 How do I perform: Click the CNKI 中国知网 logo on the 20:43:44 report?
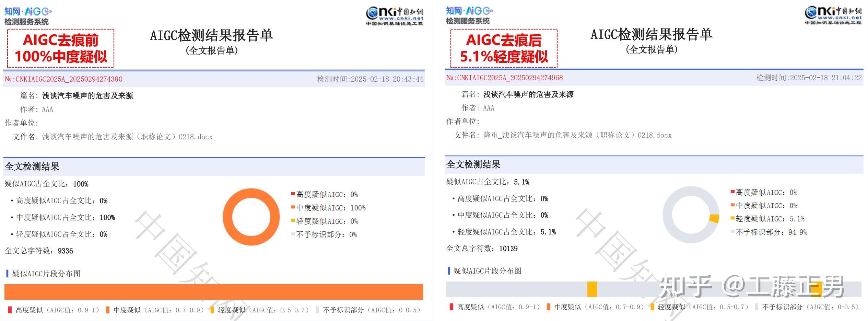395,16
